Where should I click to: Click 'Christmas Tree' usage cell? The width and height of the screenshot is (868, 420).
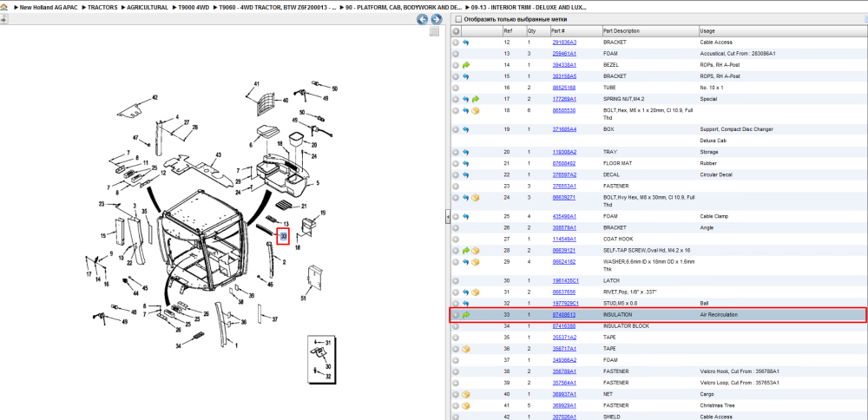717,405
